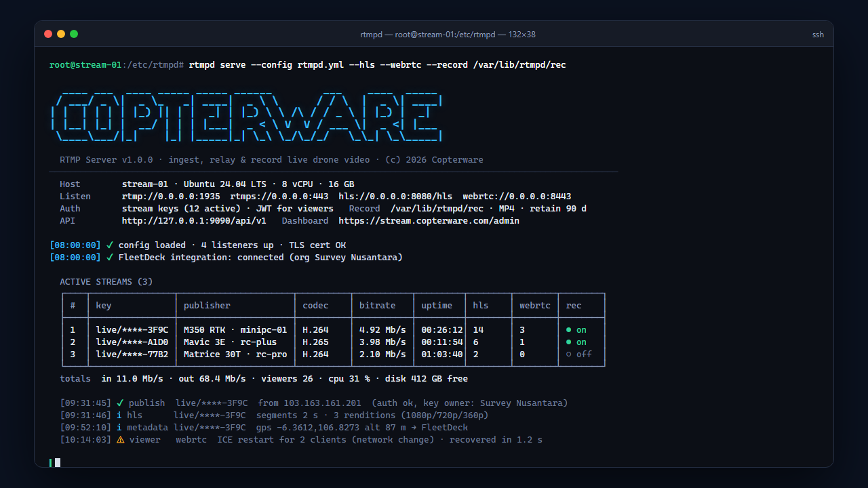Click the green rec dot for M350 RTK stream
868x488 pixels.
(570, 330)
